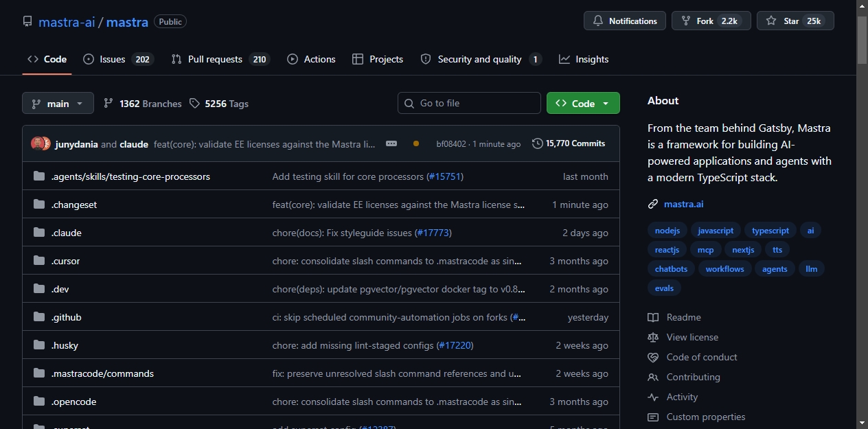Click the folder icon of .dev row
The image size is (868, 429).
[x=39, y=289]
